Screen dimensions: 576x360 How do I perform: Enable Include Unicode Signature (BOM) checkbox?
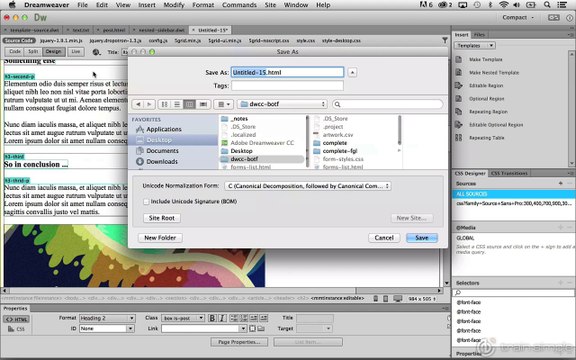click(146, 202)
